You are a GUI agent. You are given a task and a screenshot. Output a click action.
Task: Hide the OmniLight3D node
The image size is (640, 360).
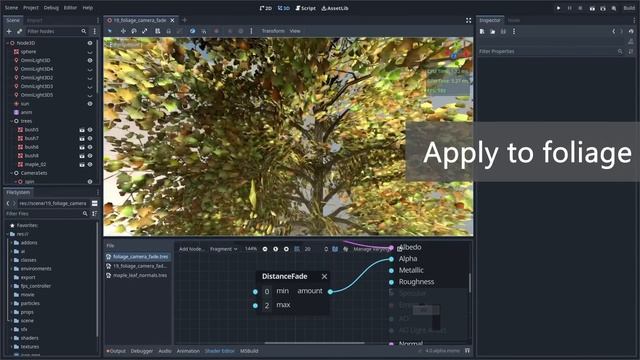(90, 60)
